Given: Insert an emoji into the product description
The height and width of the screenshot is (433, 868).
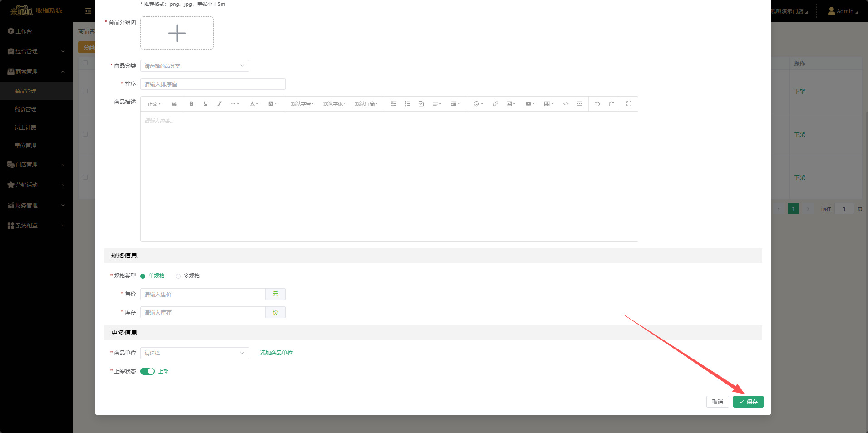Looking at the screenshot, I should click(x=477, y=103).
